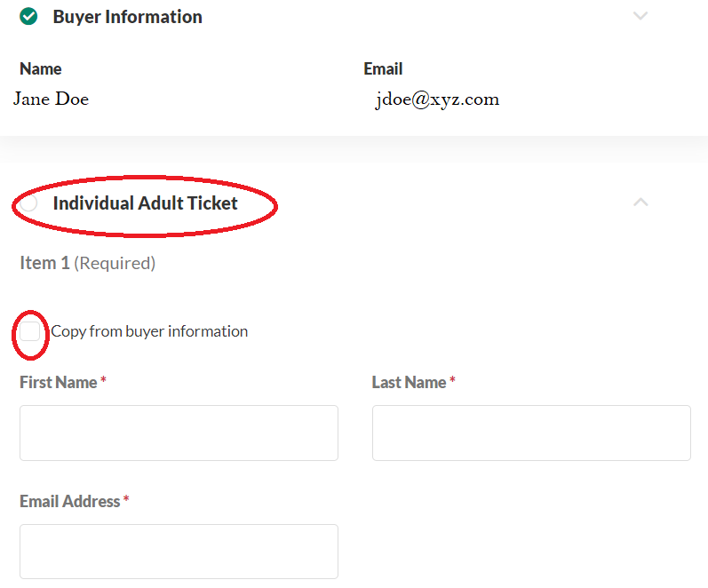Tick the Copy from buyer information checkbox

point(31,332)
